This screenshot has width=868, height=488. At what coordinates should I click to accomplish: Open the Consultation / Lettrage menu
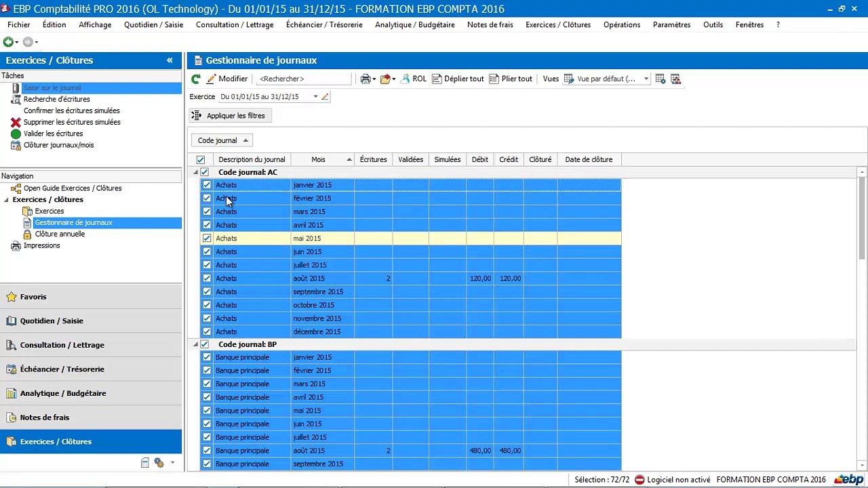click(235, 24)
